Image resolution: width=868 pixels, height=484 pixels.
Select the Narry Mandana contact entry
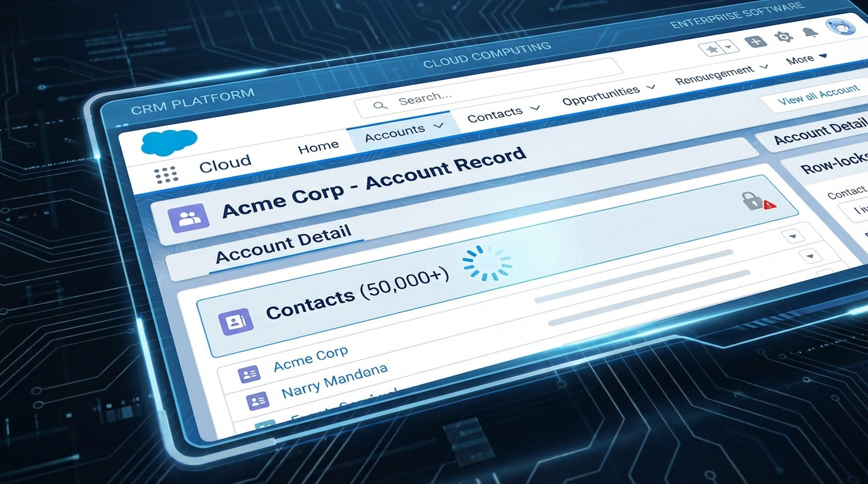(x=334, y=379)
